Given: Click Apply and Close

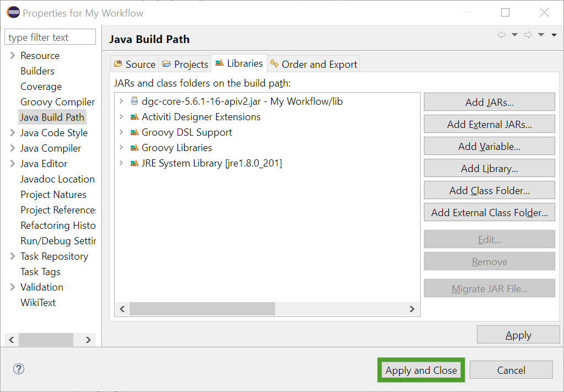Looking at the screenshot, I should click(421, 370).
